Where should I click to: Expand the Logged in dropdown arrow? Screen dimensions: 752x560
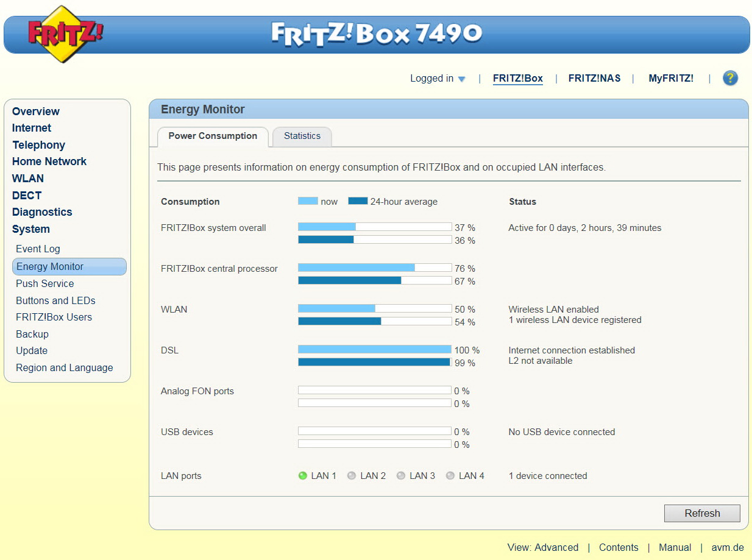coord(461,79)
